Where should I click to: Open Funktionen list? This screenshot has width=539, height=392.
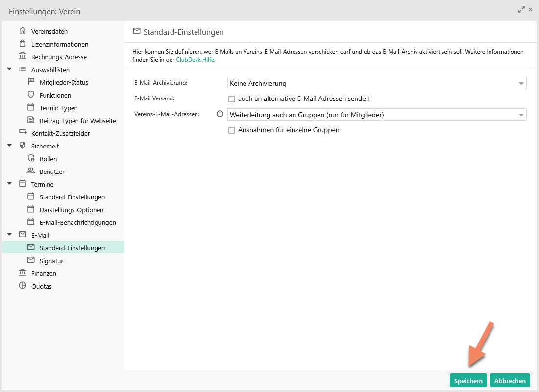click(55, 95)
